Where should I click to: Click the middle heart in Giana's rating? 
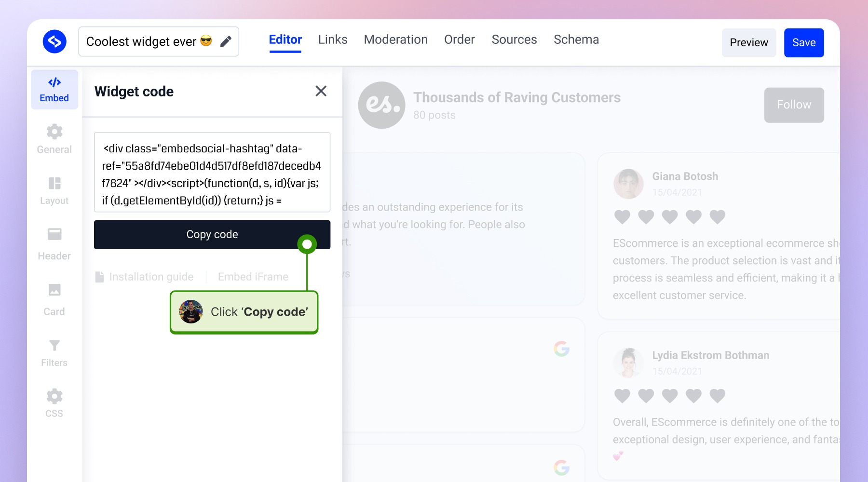[x=670, y=217]
